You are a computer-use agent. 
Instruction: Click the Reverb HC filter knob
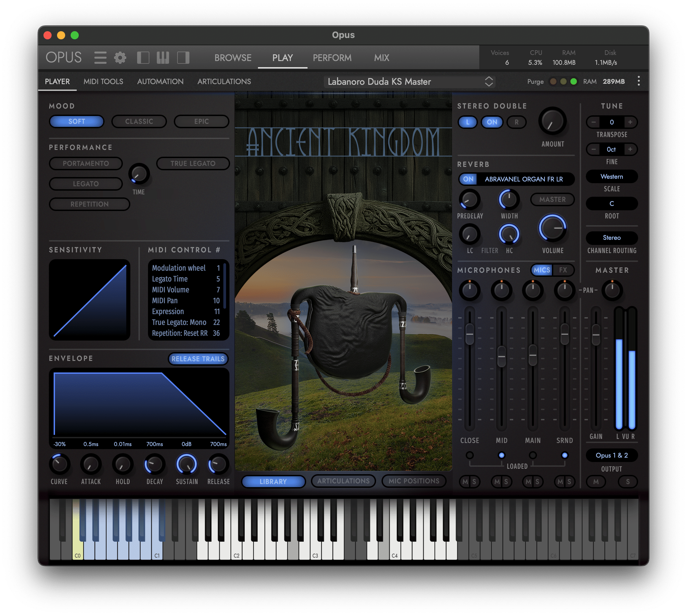tap(509, 234)
